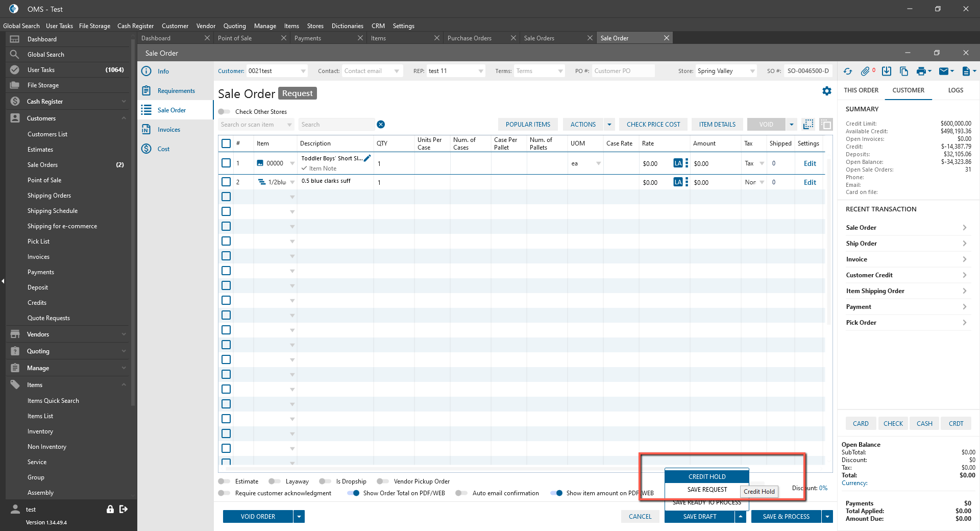Click the copy order icon

[x=903, y=71]
